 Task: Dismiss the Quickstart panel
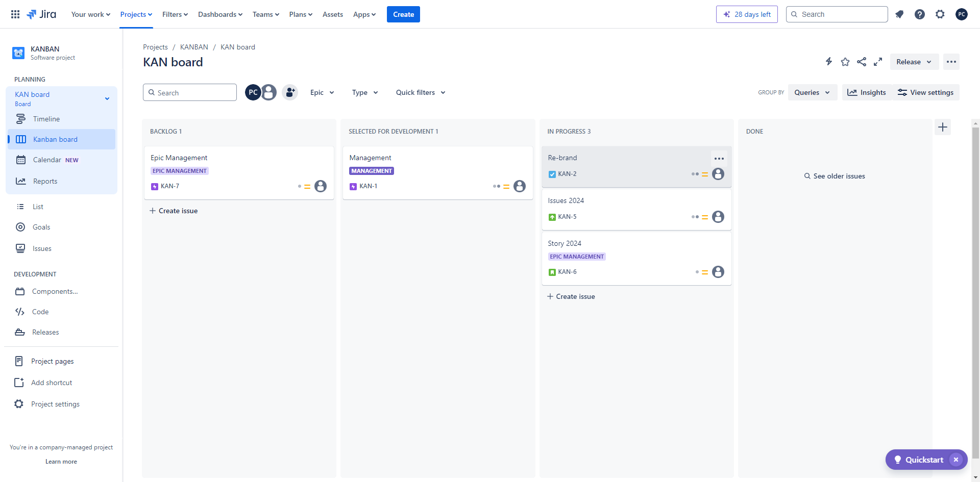pos(956,460)
